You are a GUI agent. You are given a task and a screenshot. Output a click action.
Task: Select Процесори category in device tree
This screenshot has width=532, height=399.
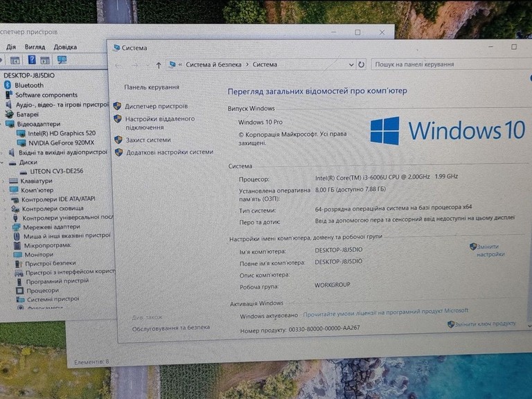[42, 290]
